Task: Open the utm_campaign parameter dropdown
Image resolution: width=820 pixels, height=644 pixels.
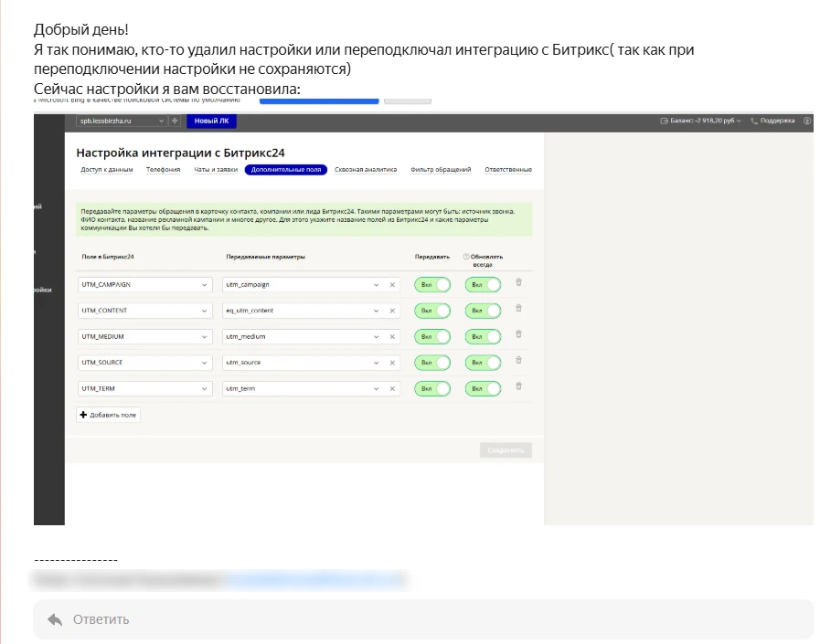Action: pos(376,285)
